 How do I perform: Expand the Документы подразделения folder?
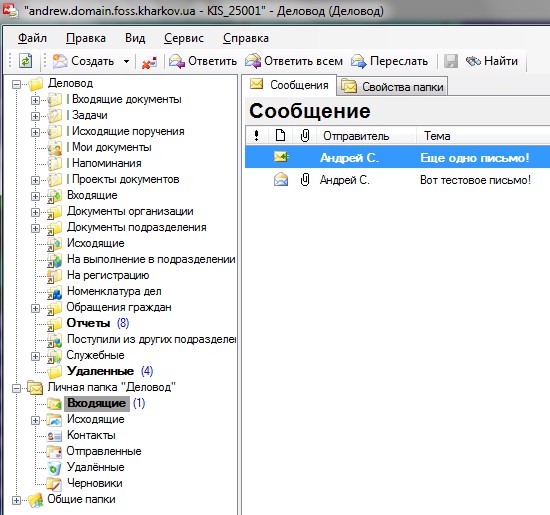click(35, 228)
